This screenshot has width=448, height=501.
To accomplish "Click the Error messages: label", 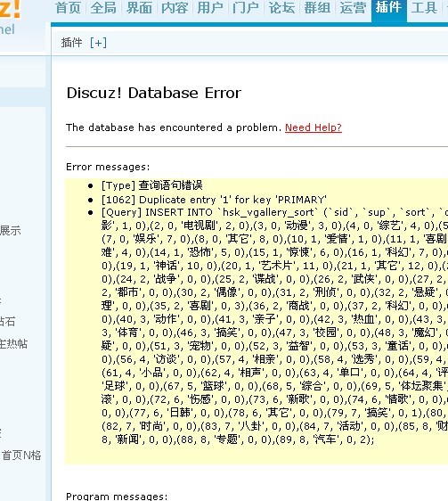I will pyautogui.click(x=108, y=167).
